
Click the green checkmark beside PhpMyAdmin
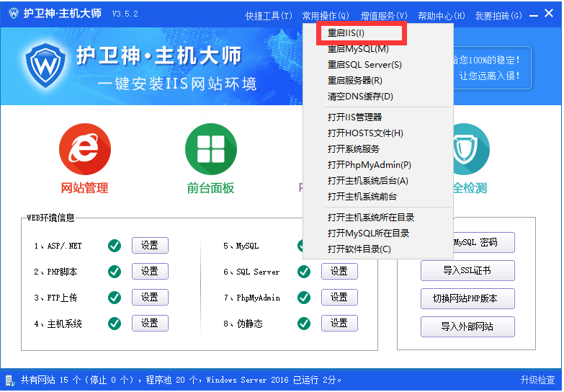[304, 298]
